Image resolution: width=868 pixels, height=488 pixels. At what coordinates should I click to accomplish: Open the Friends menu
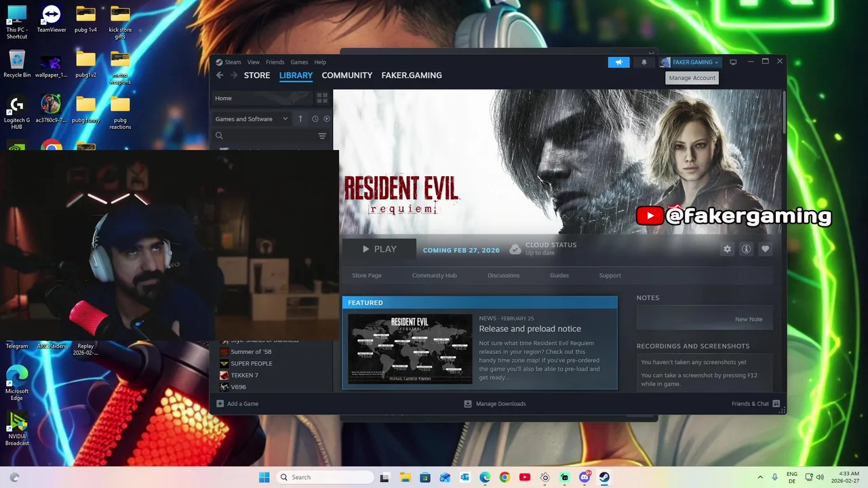(275, 62)
